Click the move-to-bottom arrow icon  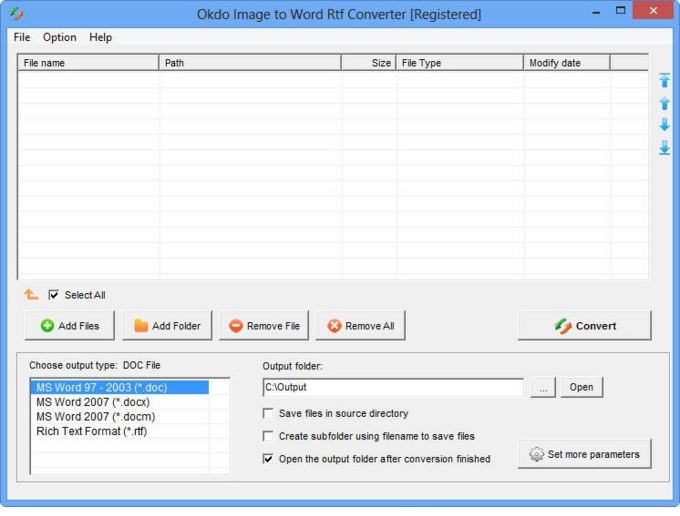(x=664, y=147)
